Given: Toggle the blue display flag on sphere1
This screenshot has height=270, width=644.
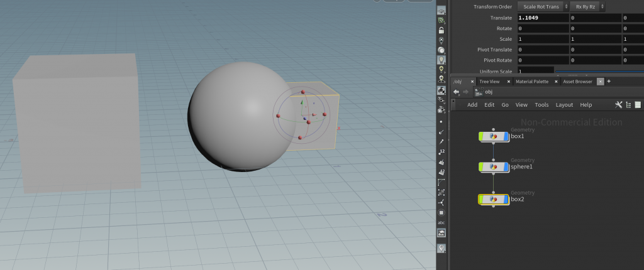Looking at the screenshot, I should coord(506,166).
